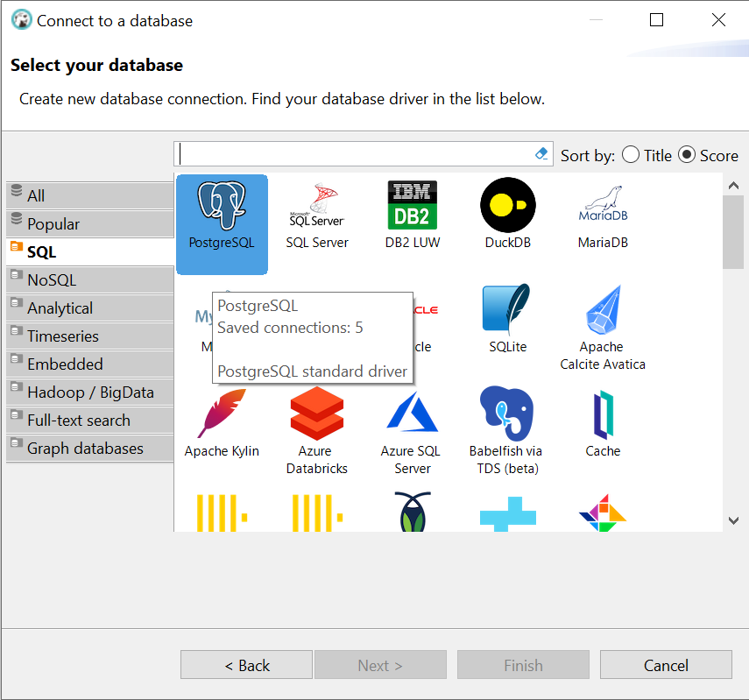Sort drivers by Title
Image resolution: width=749 pixels, height=700 pixels.
[647, 155]
